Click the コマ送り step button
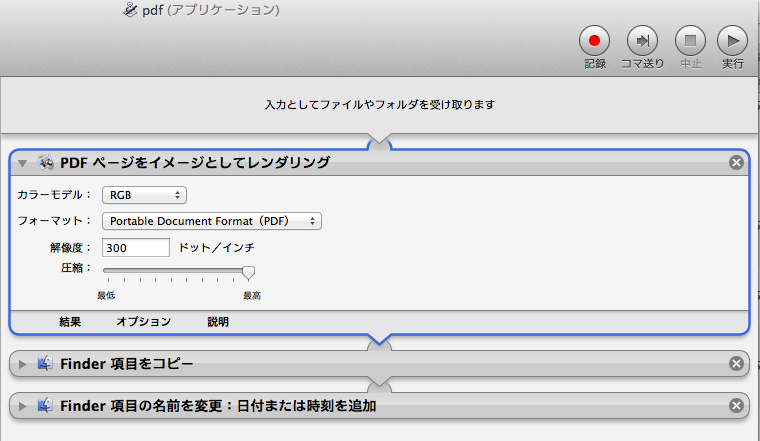This screenshot has width=760, height=441. 642,41
